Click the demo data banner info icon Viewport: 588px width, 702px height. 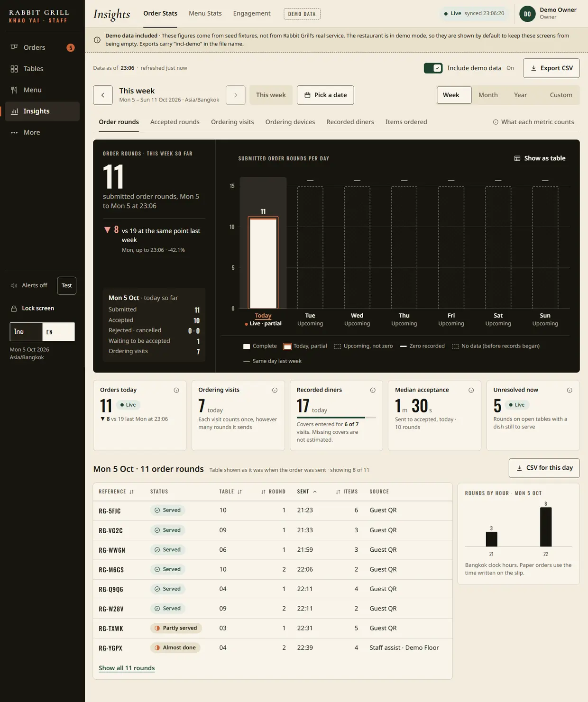click(97, 40)
